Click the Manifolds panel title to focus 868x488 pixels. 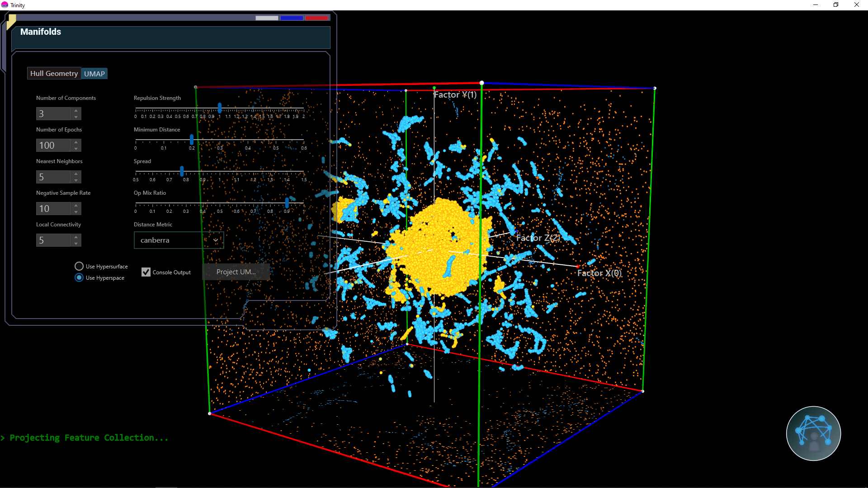40,31
